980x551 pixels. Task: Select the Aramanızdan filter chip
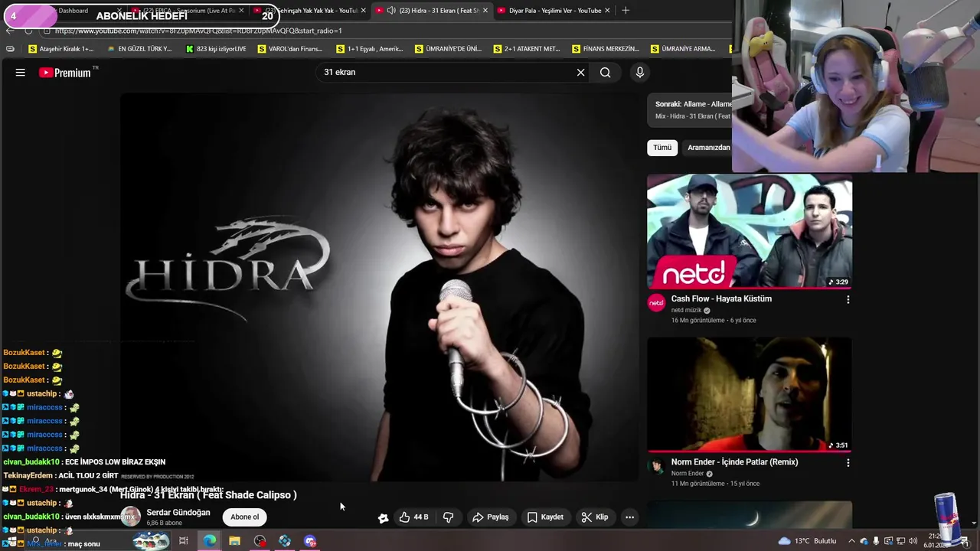pos(709,148)
